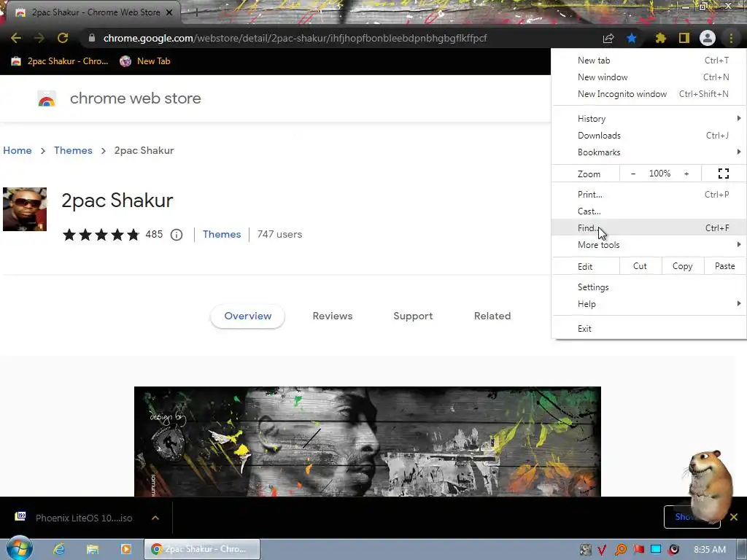This screenshot has height=560, width=747.
Task: Click the red flag tray icon
Action: coord(638,550)
